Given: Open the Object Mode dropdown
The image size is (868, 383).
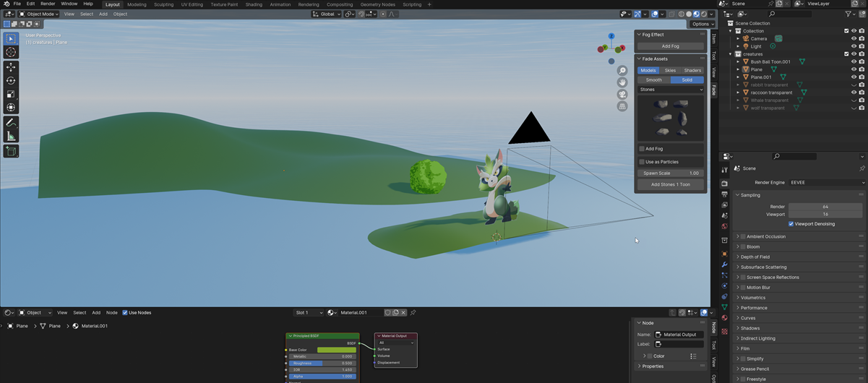Looking at the screenshot, I should pyautogui.click(x=39, y=14).
